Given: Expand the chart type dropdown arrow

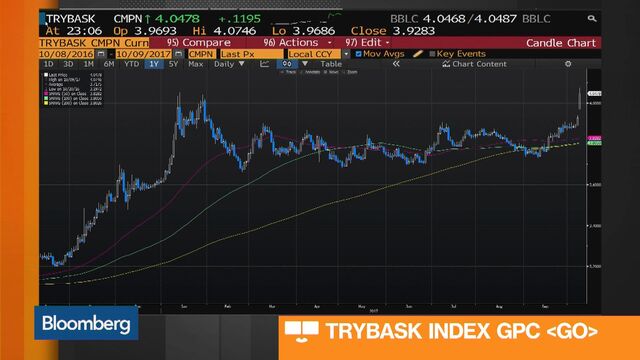Looking at the screenshot, I should [x=305, y=64].
